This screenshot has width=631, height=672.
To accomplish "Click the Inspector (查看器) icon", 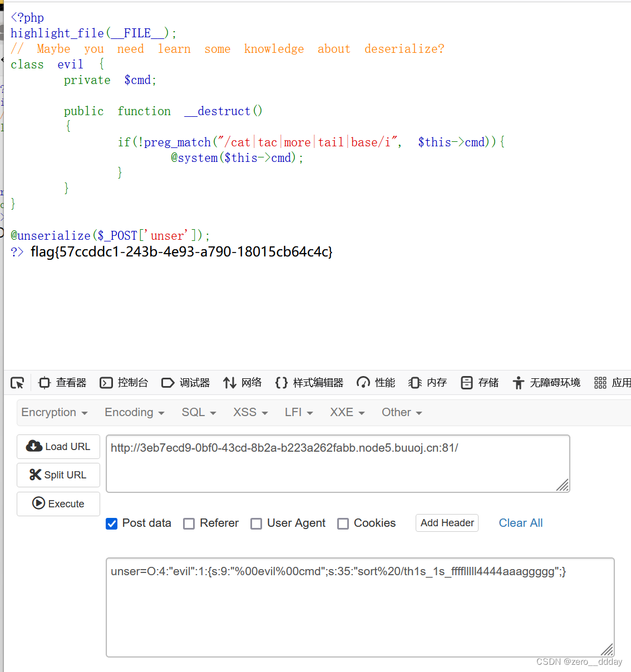I will click(45, 383).
